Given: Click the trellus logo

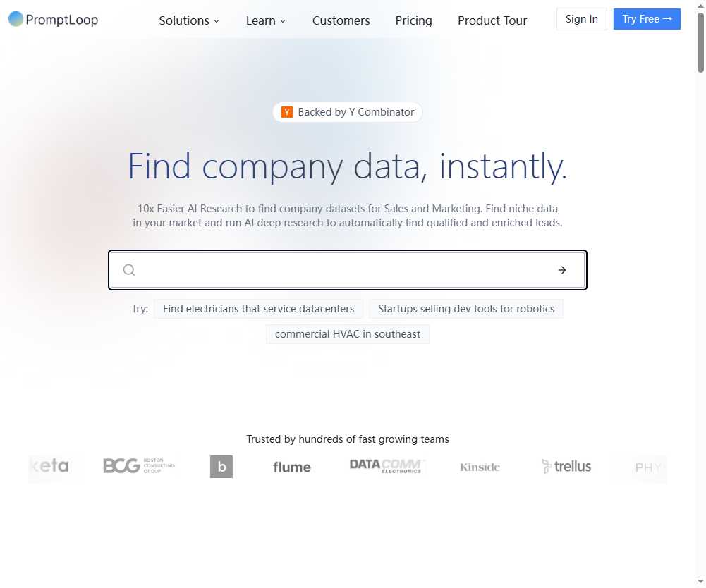Looking at the screenshot, I should coord(566,466).
